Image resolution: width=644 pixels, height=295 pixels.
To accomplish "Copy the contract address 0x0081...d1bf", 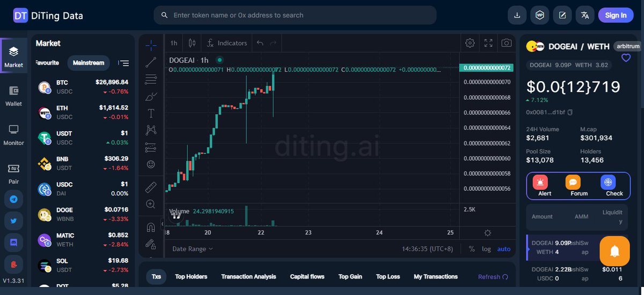I will point(570,112).
